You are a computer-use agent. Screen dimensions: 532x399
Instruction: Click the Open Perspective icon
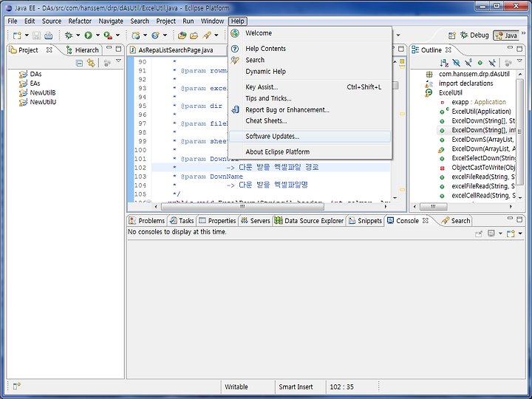pyautogui.click(x=452, y=35)
